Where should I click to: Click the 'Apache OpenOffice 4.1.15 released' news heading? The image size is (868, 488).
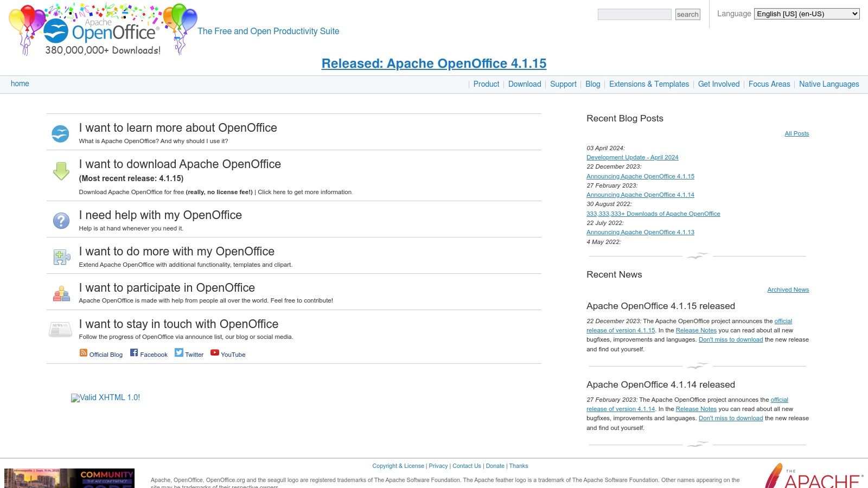[x=661, y=306]
